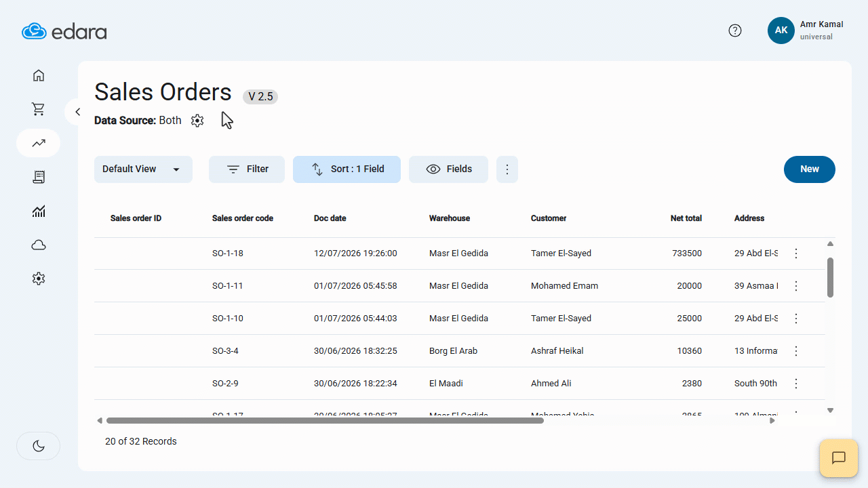
Task: Click the scroll left arrow
Action: [x=100, y=421]
